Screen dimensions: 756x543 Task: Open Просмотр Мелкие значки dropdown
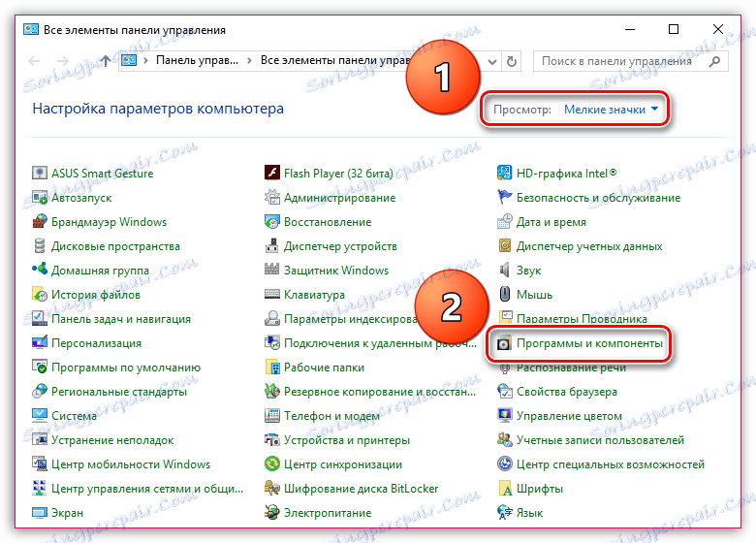[611, 110]
